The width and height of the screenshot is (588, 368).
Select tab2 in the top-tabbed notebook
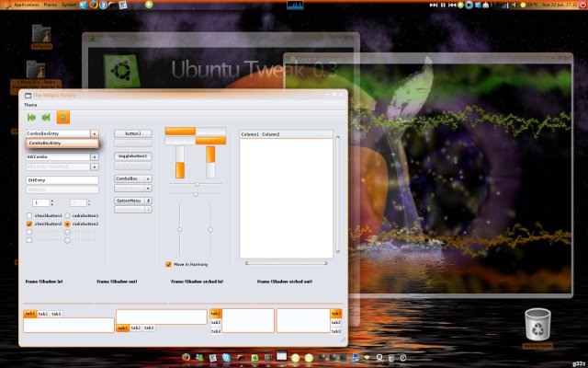tap(43, 314)
